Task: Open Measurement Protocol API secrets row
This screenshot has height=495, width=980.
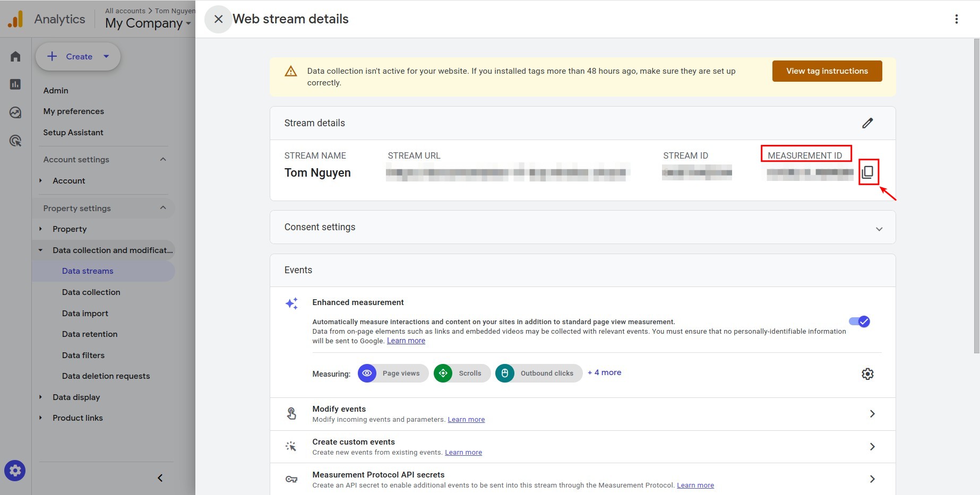Action: coord(582,479)
